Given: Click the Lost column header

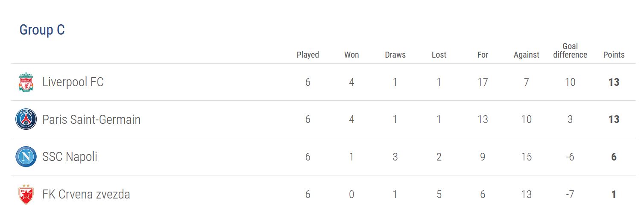Looking at the screenshot, I should coord(439,55).
